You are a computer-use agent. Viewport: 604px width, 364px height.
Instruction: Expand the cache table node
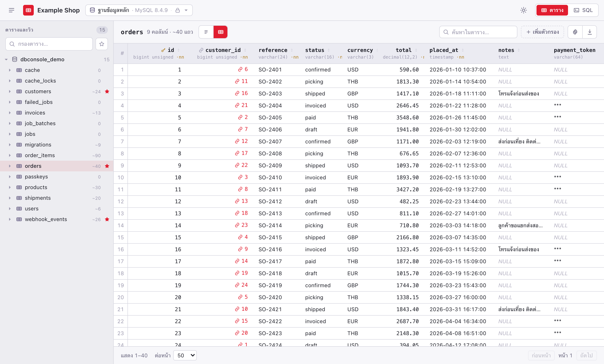[x=10, y=70]
